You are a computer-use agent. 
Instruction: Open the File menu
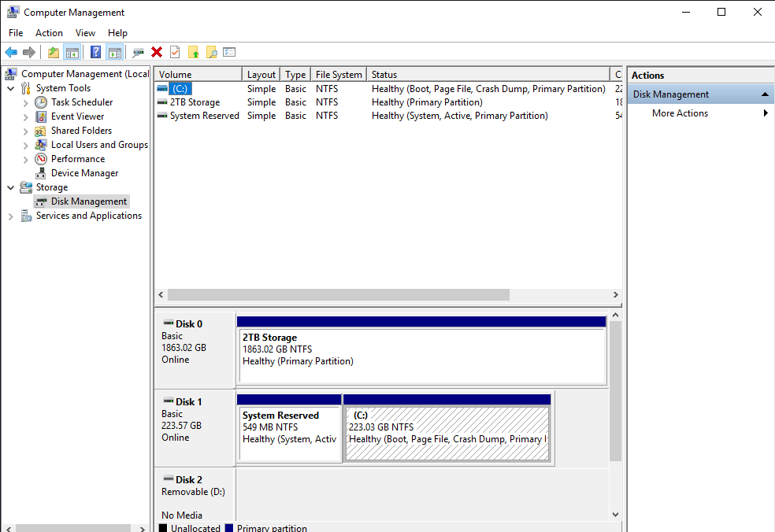point(16,33)
